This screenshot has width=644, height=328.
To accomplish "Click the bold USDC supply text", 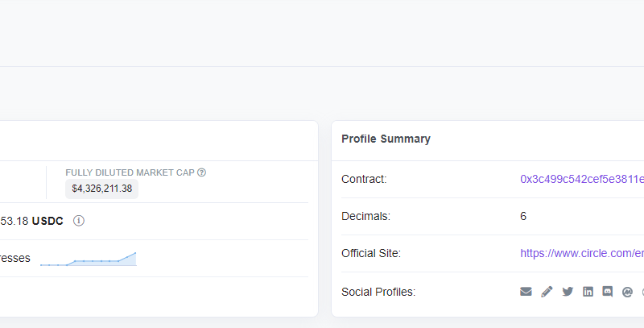I will click(x=48, y=221).
